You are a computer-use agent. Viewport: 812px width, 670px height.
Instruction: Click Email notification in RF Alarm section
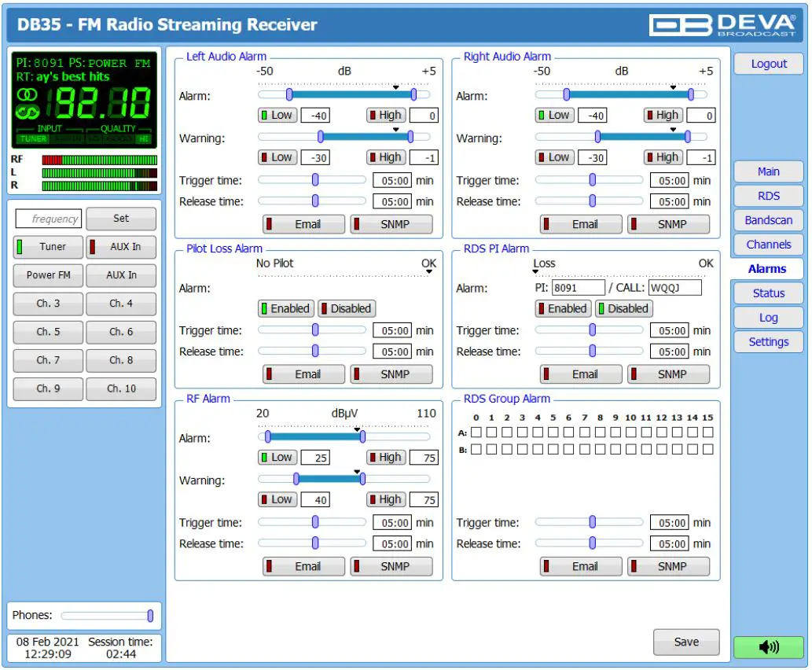pyautogui.click(x=303, y=566)
